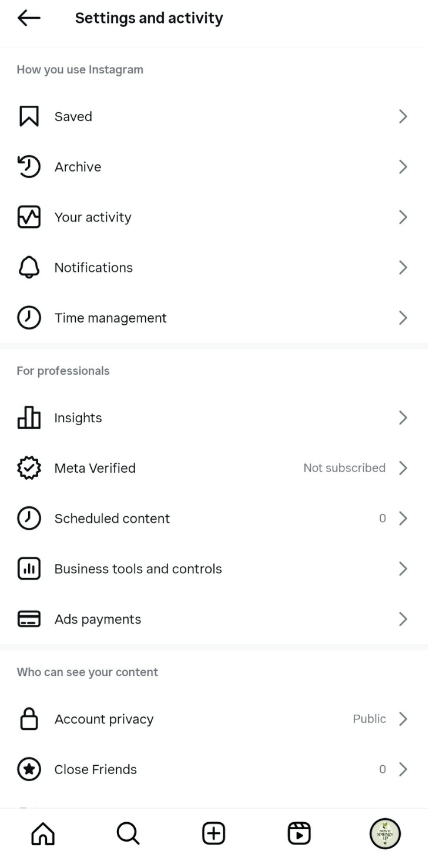Tap the Meta Verified badge icon
Viewport: 429px width, 868px height.
tap(29, 468)
